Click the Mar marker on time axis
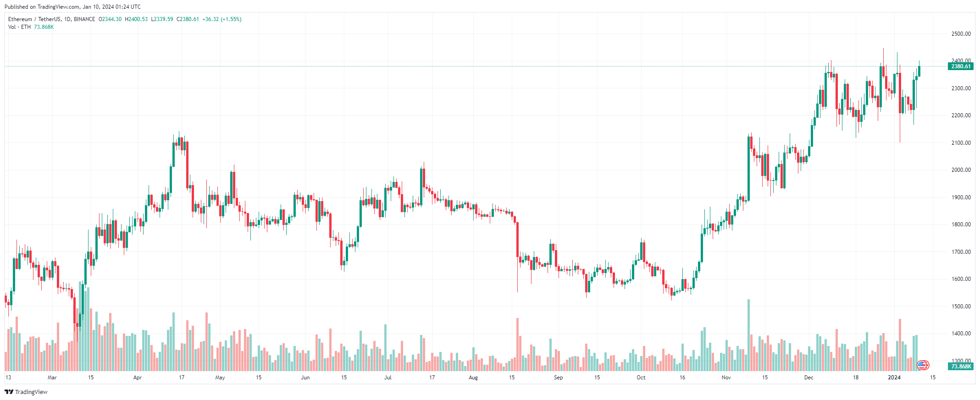 point(52,378)
